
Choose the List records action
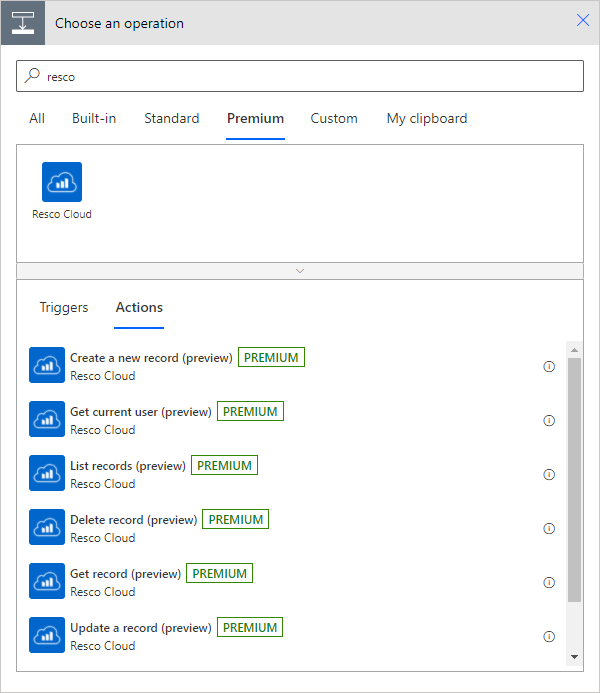(128, 466)
